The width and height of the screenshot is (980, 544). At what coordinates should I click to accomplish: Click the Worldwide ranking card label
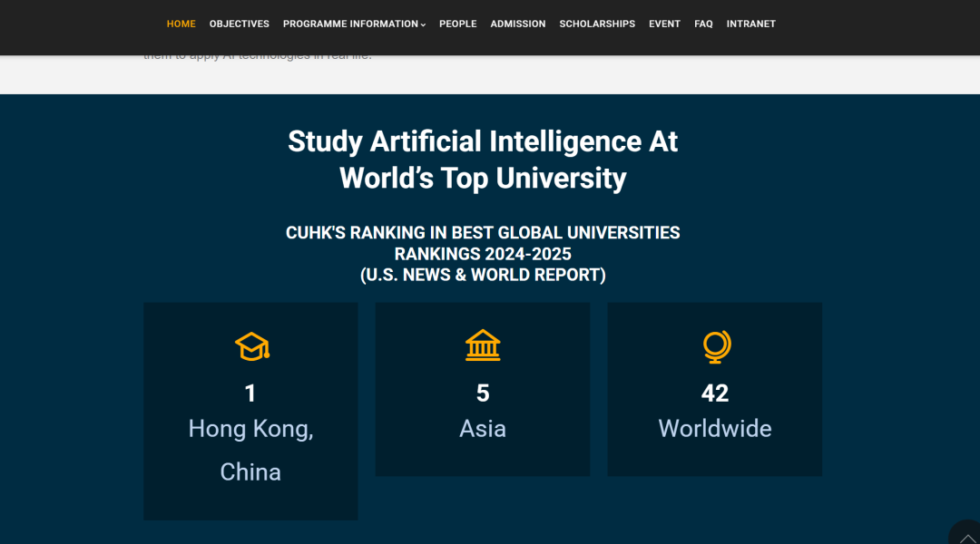[715, 428]
